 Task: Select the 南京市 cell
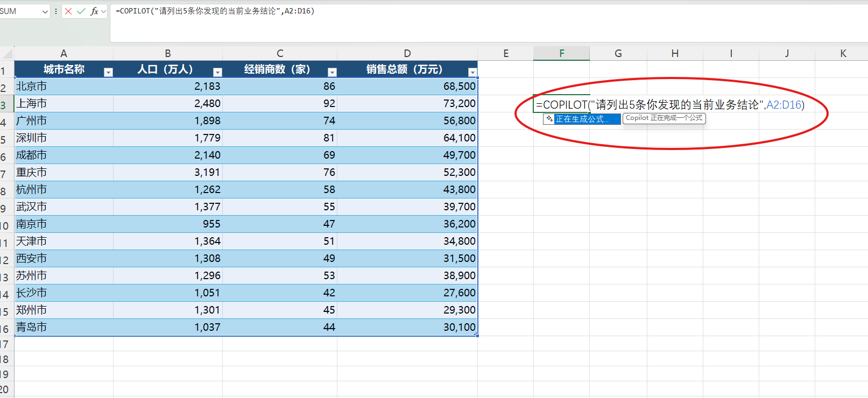63,224
